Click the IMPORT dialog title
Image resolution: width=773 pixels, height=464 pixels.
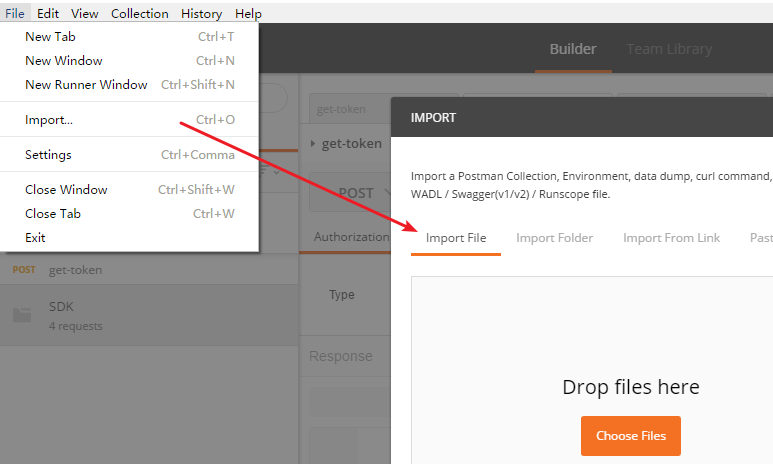433,118
